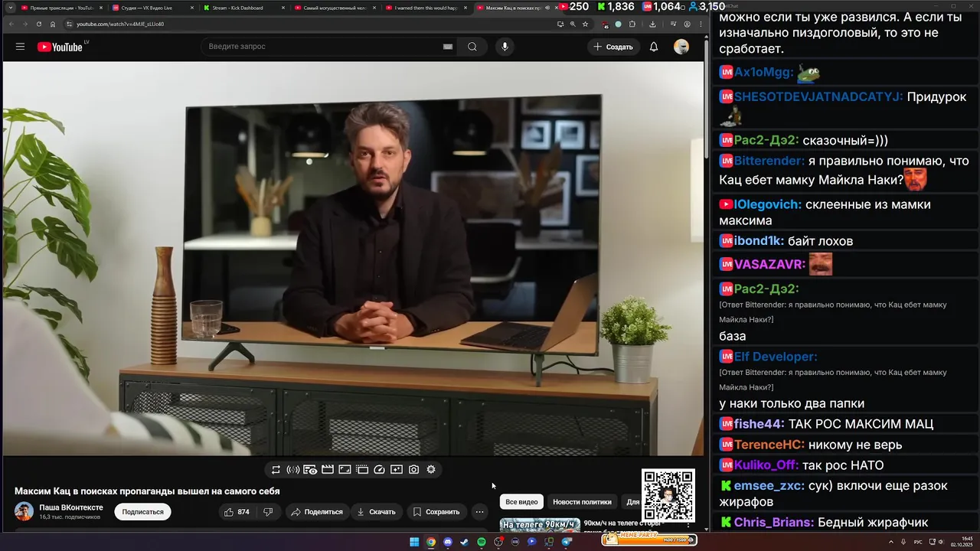Bookmark this page with the star icon
The width and height of the screenshot is (980, 551).
coord(585,24)
